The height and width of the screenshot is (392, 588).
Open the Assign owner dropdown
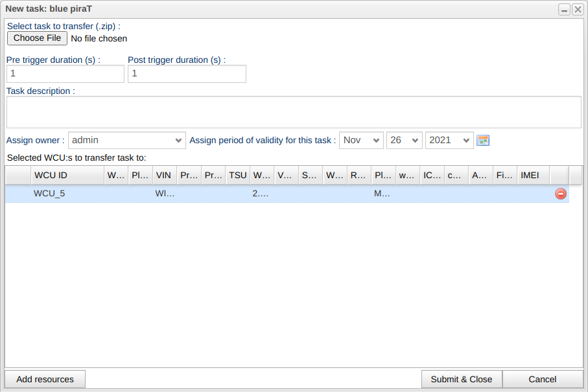pos(127,140)
